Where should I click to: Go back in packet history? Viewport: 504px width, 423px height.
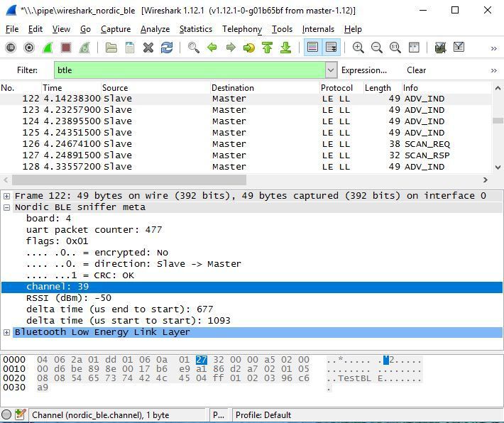pos(212,48)
